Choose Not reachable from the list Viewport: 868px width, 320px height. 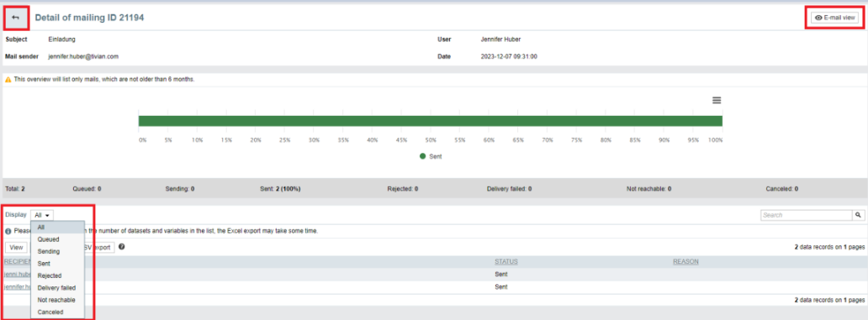pyautogui.click(x=57, y=300)
